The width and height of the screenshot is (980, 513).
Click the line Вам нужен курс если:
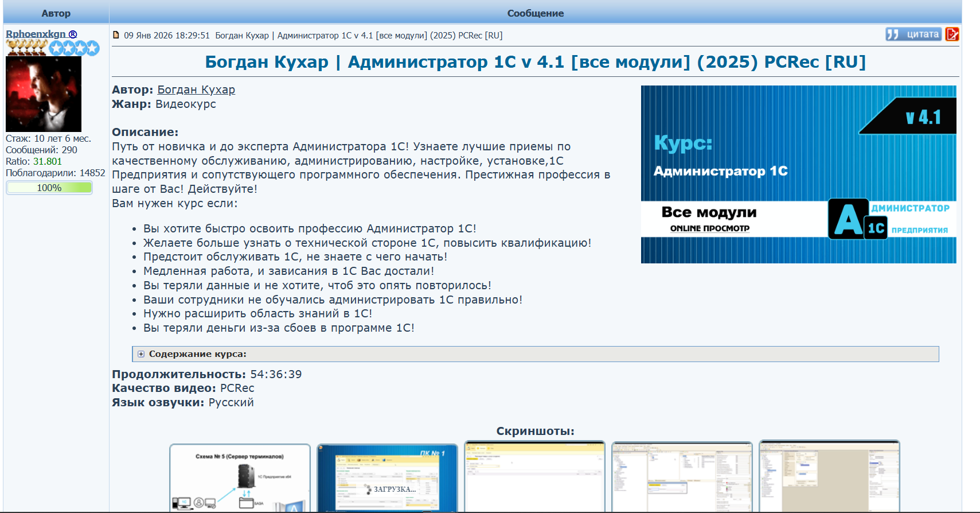point(175,203)
